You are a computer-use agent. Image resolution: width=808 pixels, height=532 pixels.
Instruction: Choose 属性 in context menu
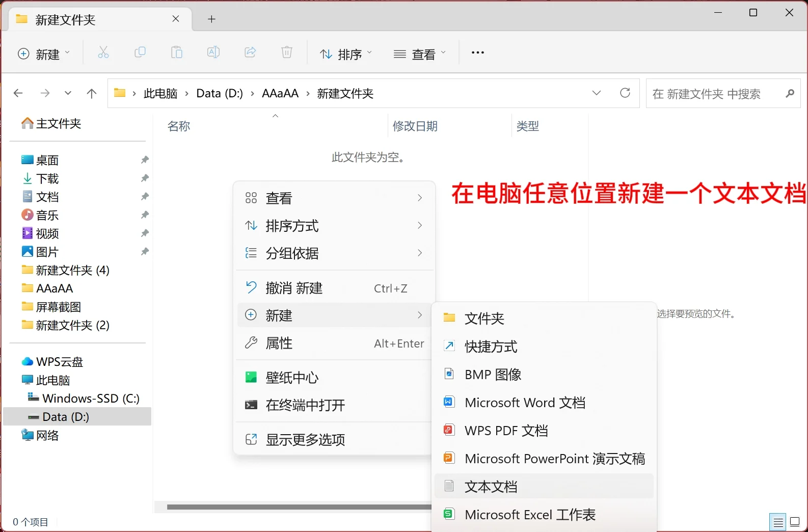click(334, 343)
